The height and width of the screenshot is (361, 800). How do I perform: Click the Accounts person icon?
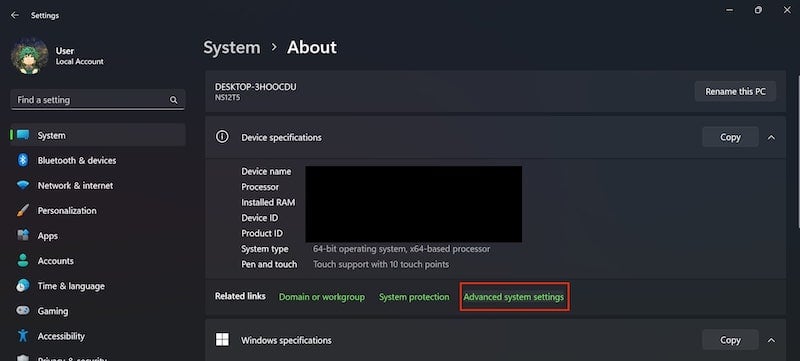click(23, 261)
